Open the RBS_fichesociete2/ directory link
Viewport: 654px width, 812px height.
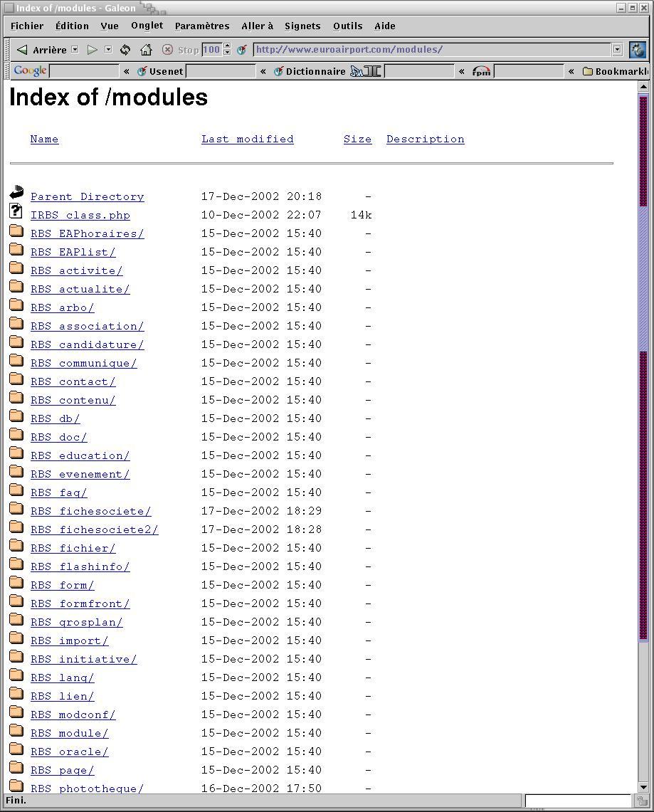[94, 530]
